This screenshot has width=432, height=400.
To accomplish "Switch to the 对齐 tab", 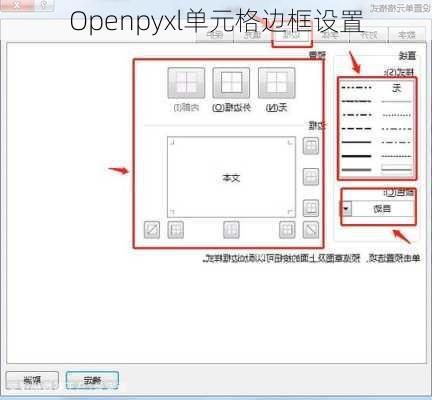I will click(x=369, y=35).
